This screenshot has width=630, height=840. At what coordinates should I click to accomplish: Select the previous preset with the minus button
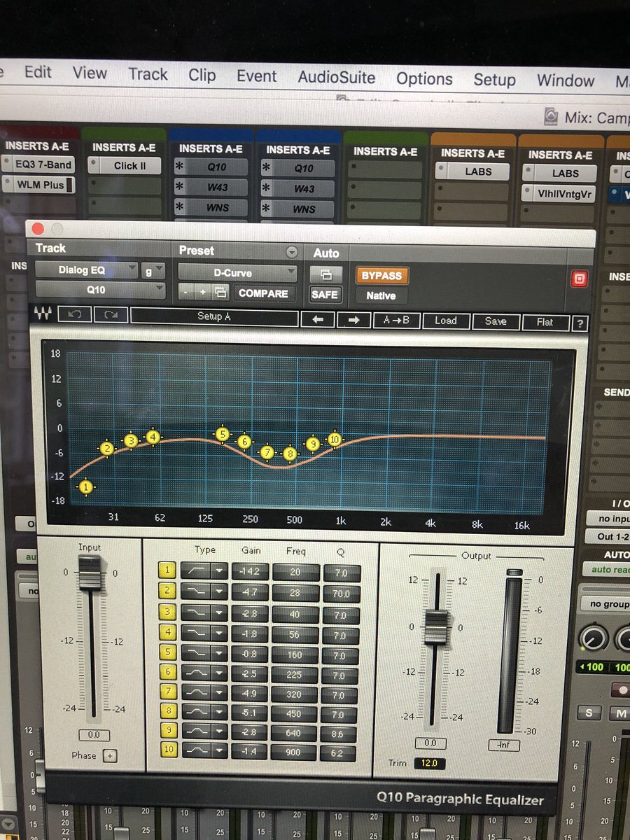(x=186, y=293)
